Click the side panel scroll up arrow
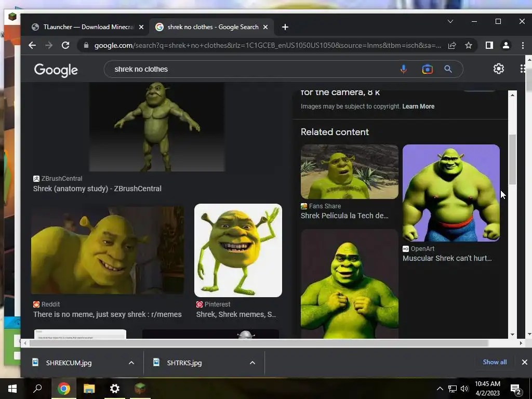Image resolution: width=532 pixels, height=399 pixels. [512, 95]
